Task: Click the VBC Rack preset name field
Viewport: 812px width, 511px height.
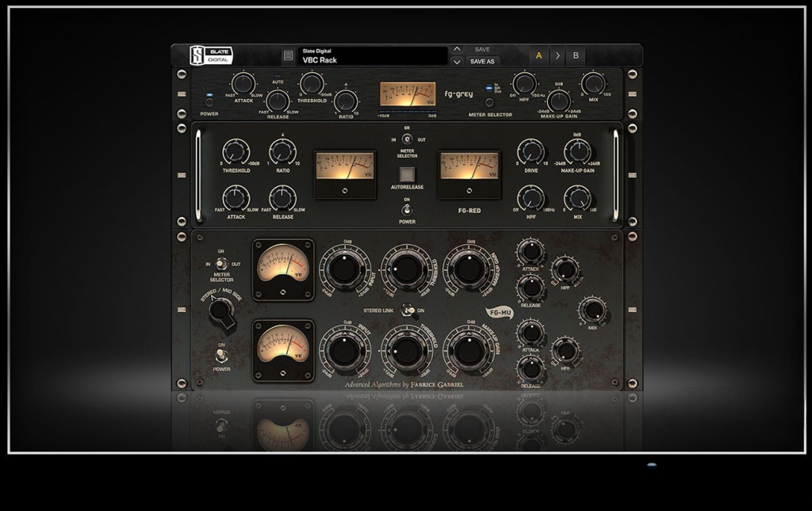Action: 373,56
